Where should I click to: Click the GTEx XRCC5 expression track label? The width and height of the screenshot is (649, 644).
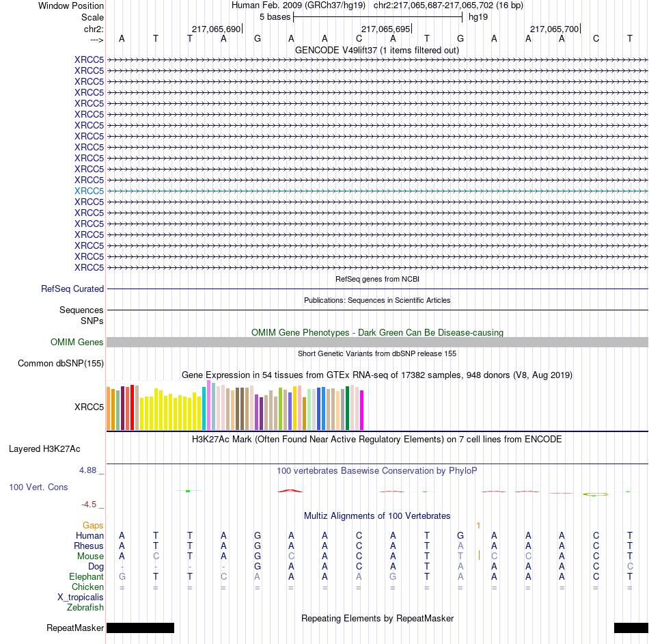coord(89,407)
